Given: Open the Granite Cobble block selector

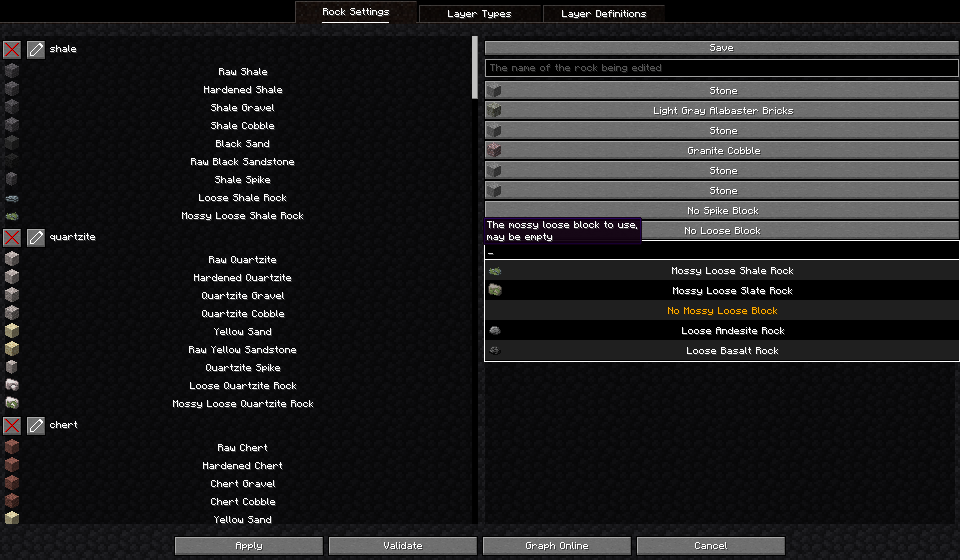Looking at the screenshot, I should pos(721,150).
